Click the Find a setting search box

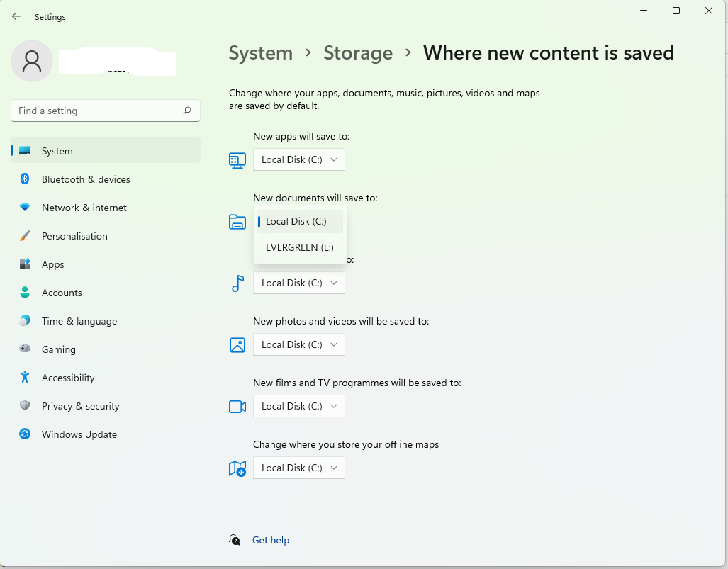pyautogui.click(x=98, y=111)
